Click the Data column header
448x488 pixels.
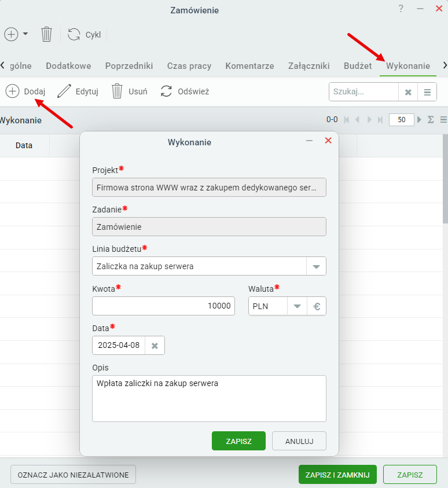click(x=24, y=145)
